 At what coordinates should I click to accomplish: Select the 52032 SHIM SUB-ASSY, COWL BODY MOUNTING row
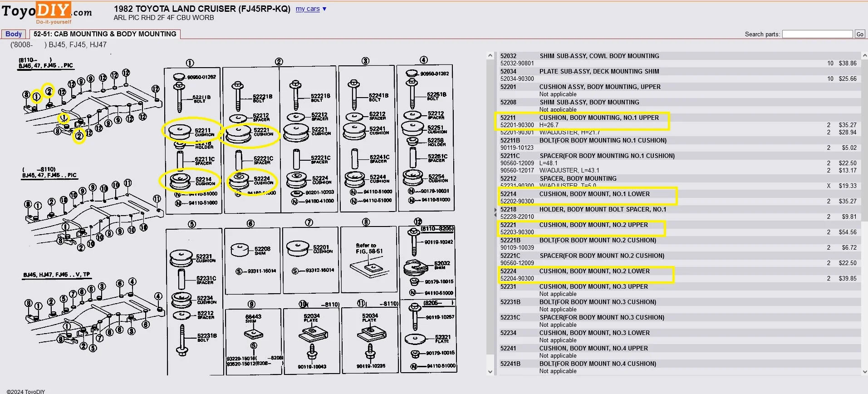679,56
